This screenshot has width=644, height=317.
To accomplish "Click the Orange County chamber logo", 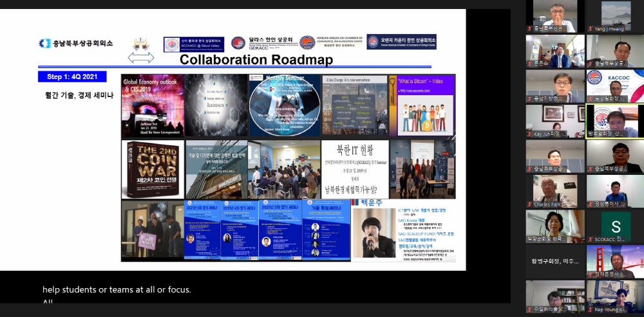I will click(401, 42).
